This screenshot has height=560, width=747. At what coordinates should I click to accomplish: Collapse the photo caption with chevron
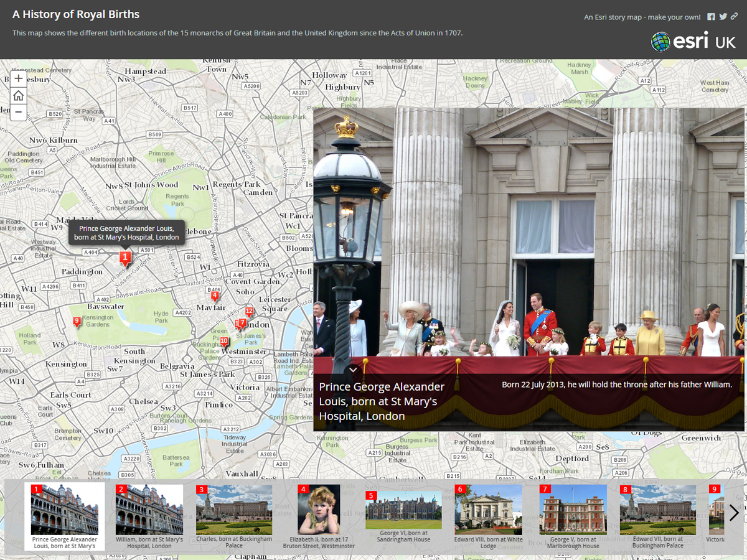coord(353,370)
